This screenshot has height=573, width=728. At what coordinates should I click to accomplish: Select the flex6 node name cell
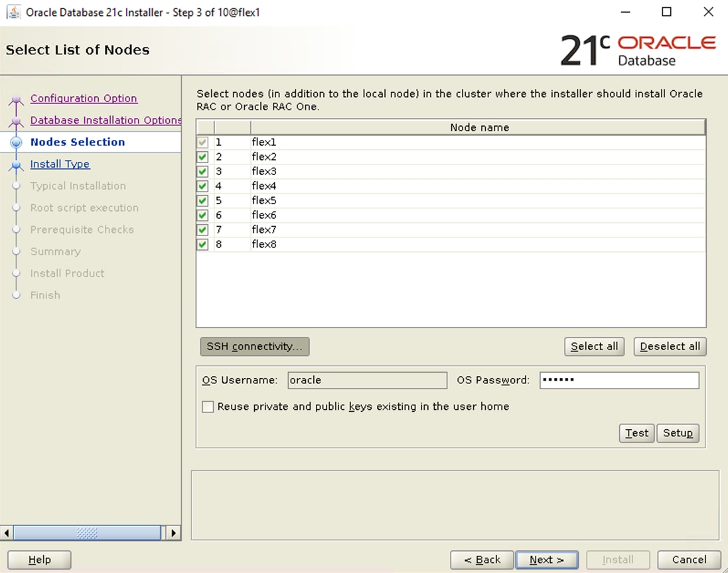(x=478, y=216)
